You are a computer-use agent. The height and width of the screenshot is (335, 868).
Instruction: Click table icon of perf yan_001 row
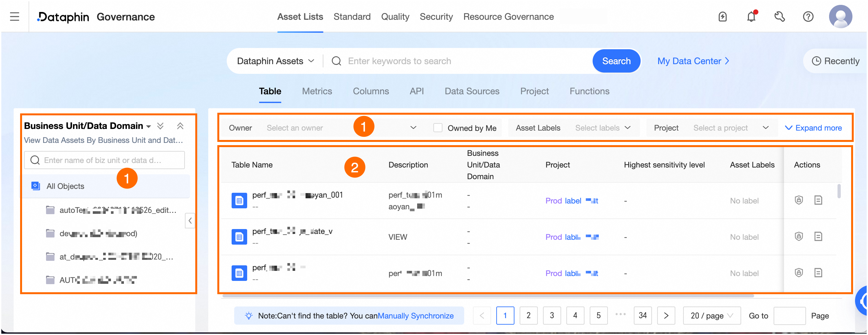coord(239,201)
